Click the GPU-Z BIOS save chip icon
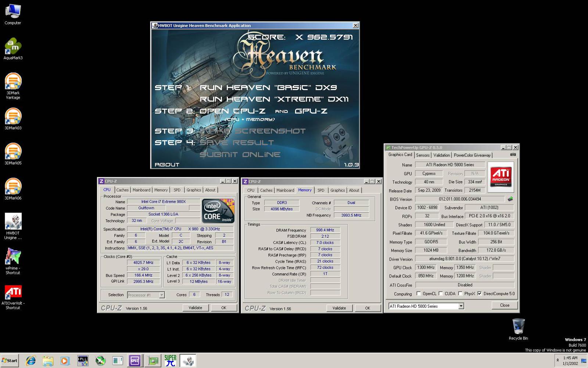This screenshot has height=368, width=588. (510, 199)
